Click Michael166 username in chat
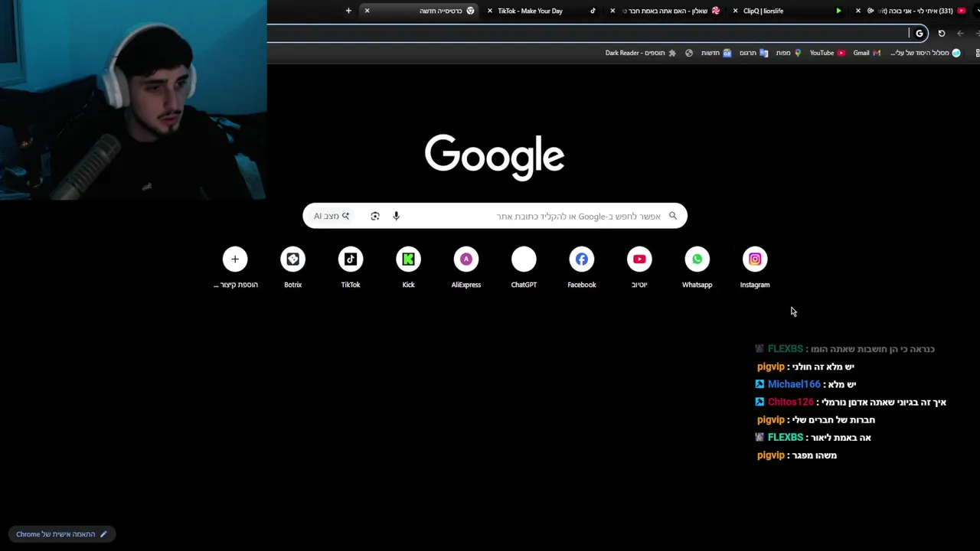Screen dimensions: 980x551 (794, 384)
